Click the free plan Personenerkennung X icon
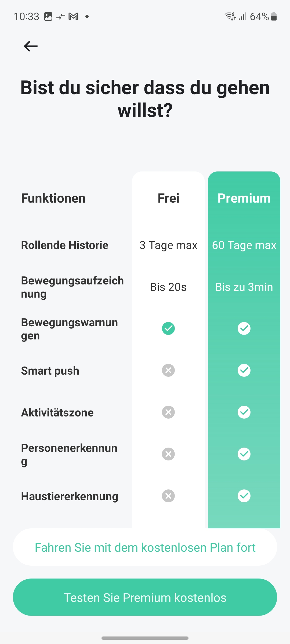 pos(168,454)
